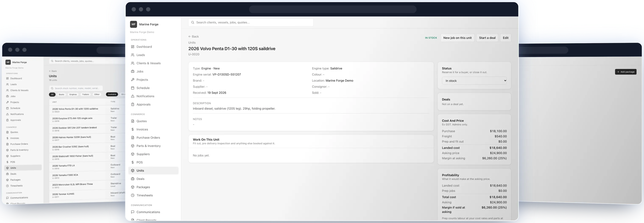Click the Schedule calendar icon in front sidebar
The width and height of the screenshot is (644, 223).
pos(133,88)
